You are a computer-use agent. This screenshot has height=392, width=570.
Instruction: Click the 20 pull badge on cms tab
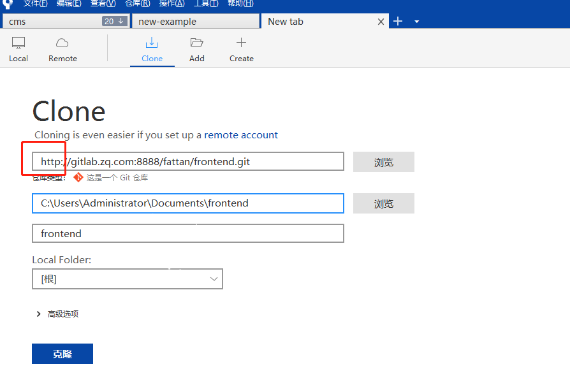[113, 21]
